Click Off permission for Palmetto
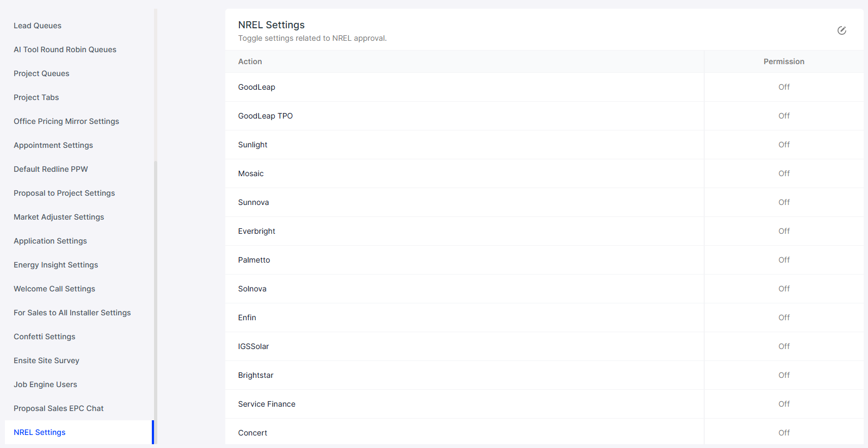Image resolution: width=868 pixels, height=448 pixels. (x=784, y=260)
